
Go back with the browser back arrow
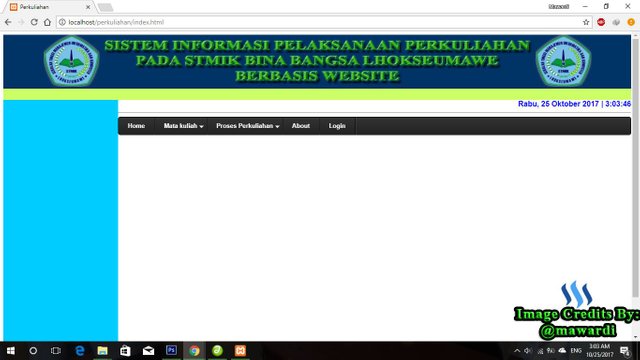tap(9, 22)
